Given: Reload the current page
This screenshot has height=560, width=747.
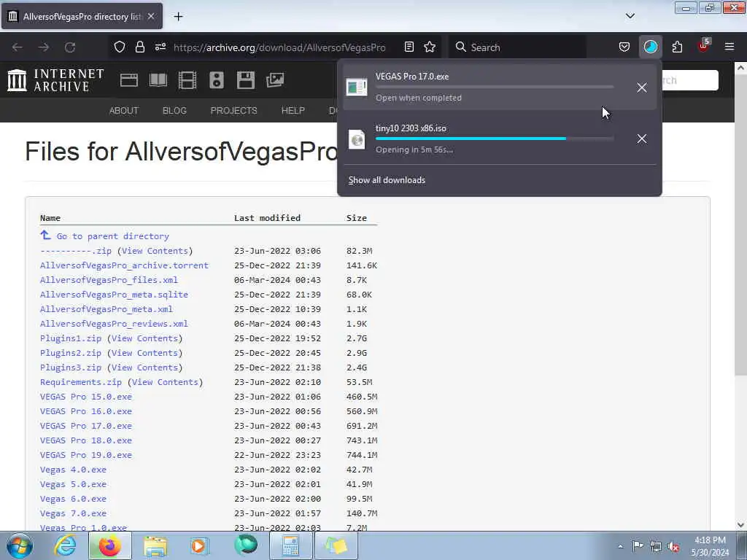Looking at the screenshot, I should click(70, 47).
